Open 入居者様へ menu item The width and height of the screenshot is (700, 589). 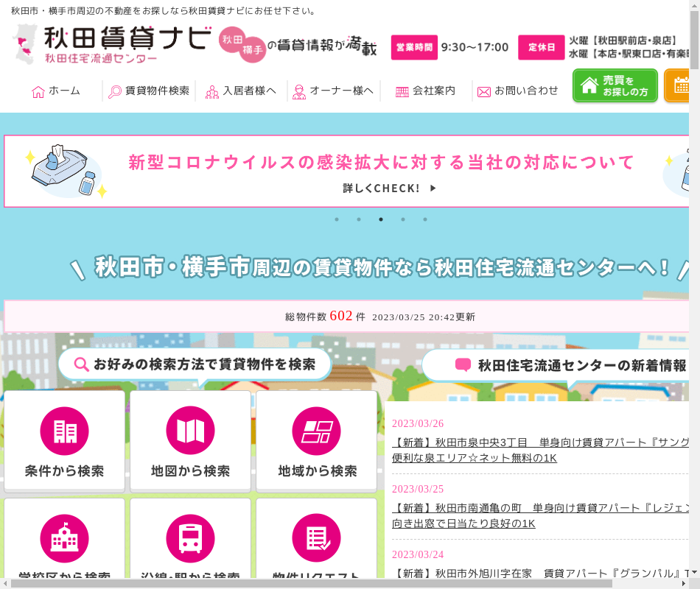click(241, 91)
